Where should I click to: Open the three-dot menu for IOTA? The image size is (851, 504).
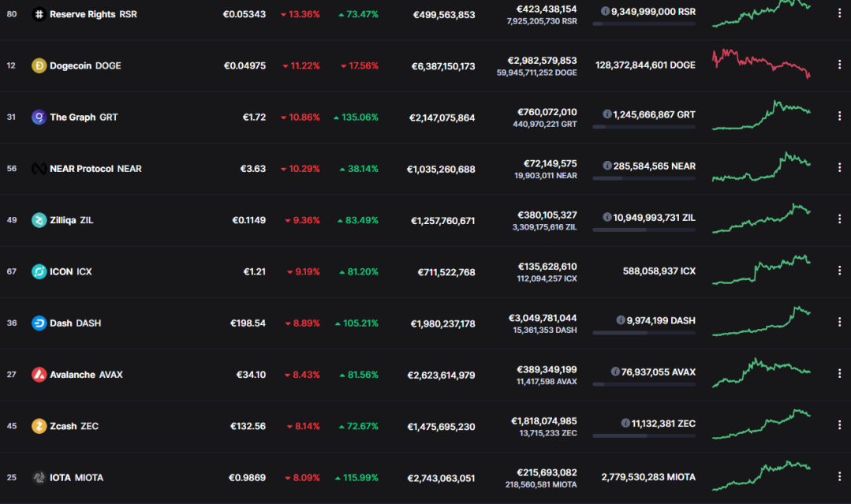[x=839, y=476]
